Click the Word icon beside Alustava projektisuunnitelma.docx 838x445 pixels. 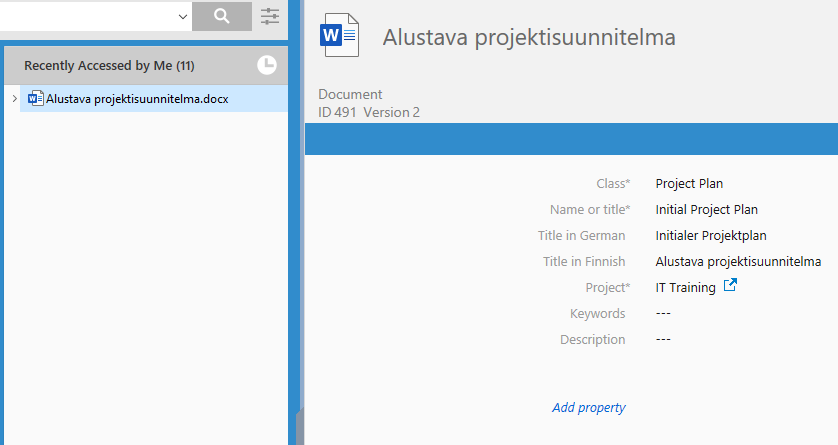[x=36, y=98]
